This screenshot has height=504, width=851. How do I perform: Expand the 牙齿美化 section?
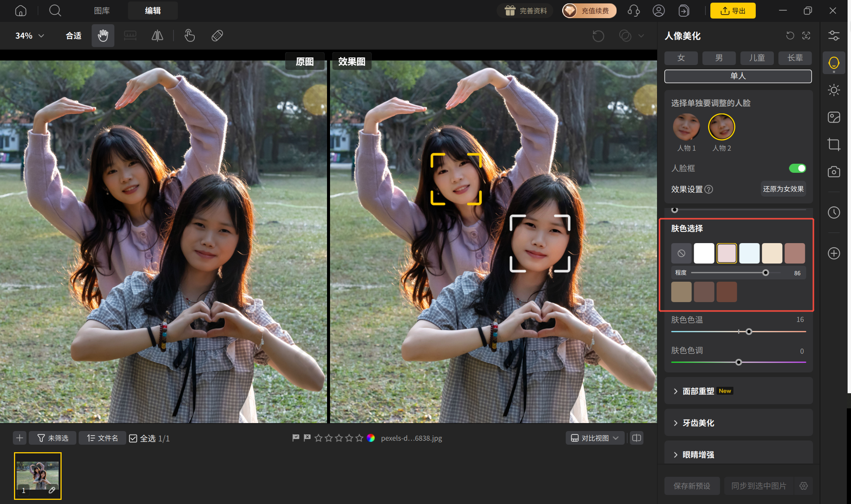pyautogui.click(x=738, y=423)
